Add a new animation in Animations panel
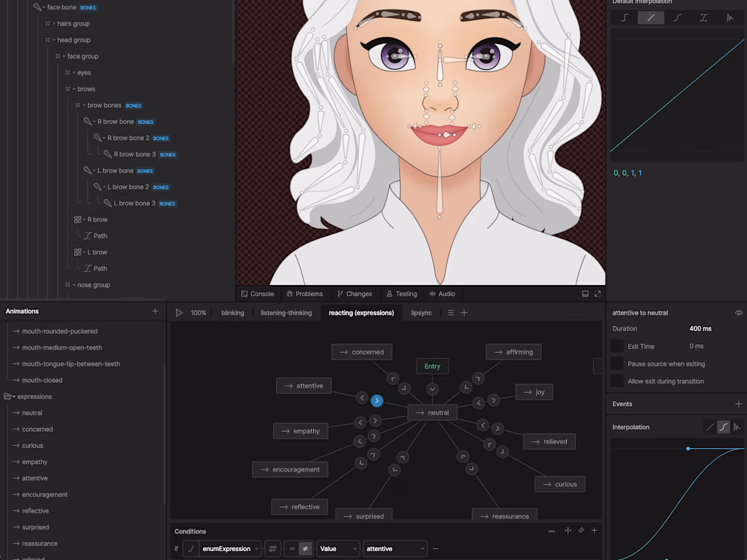 click(156, 311)
